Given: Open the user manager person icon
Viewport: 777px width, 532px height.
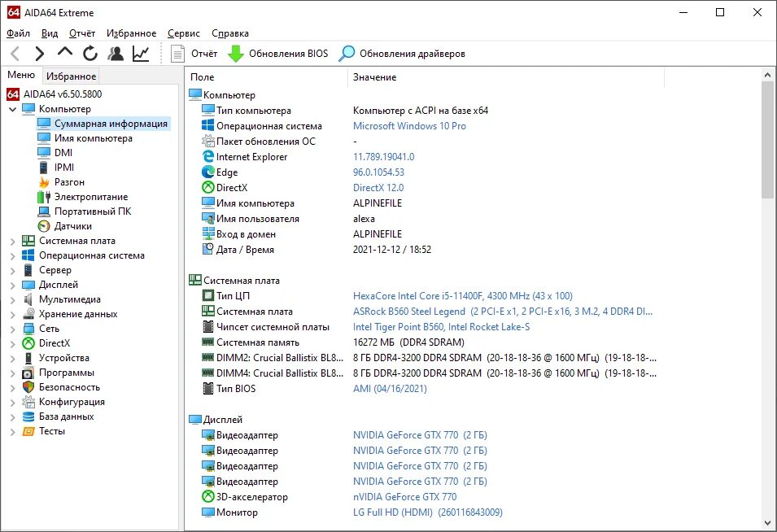Looking at the screenshot, I should tap(116, 54).
